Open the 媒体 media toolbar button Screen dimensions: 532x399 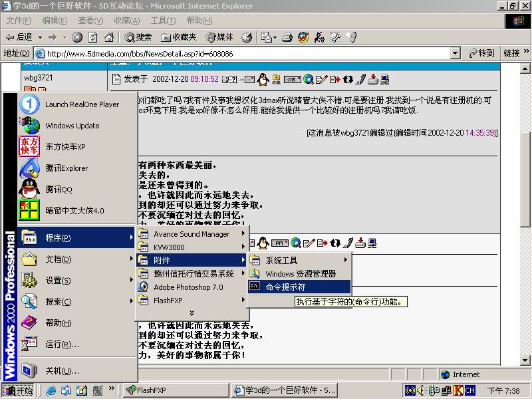220,37
